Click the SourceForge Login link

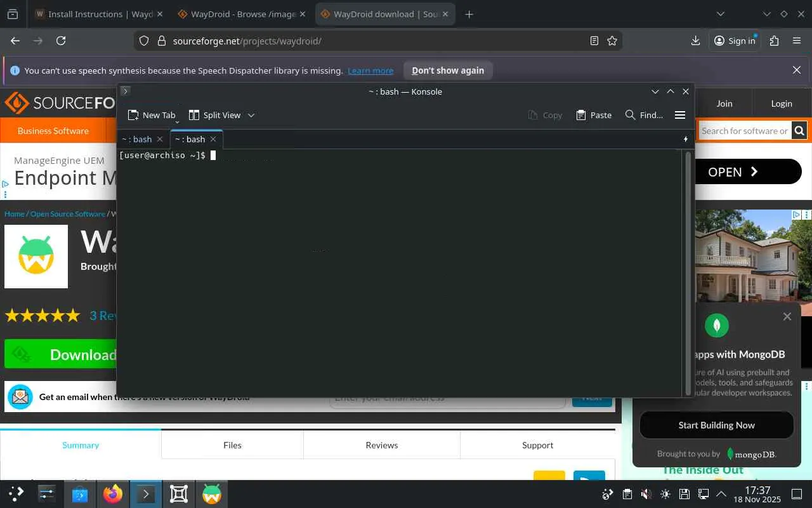pyautogui.click(x=782, y=104)
